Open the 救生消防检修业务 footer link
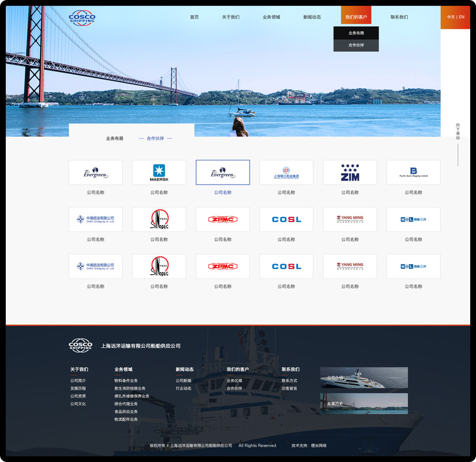 tap(130, 388)
